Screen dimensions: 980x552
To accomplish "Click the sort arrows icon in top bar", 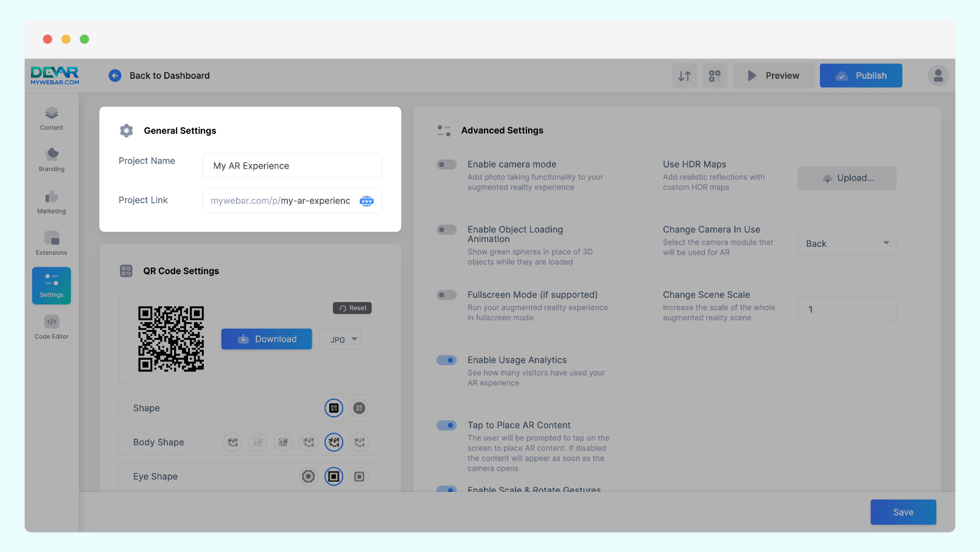I will click(684, 76).
